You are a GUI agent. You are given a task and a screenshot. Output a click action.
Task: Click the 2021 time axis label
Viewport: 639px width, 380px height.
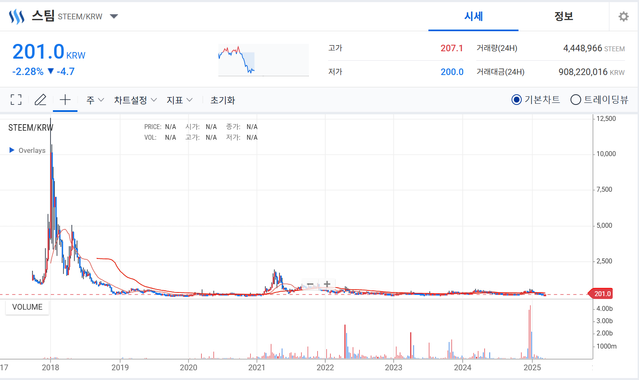(257, 367)
